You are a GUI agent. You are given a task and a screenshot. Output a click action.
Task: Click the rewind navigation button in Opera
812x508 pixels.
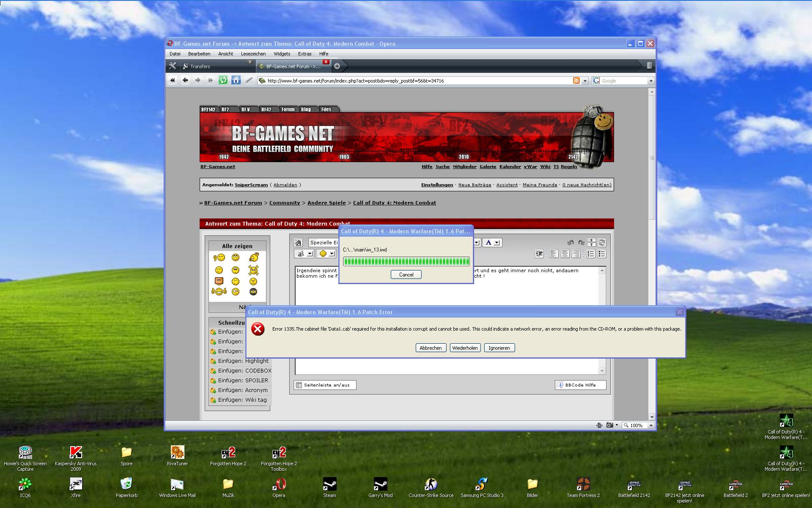click(x=172, y=80)
